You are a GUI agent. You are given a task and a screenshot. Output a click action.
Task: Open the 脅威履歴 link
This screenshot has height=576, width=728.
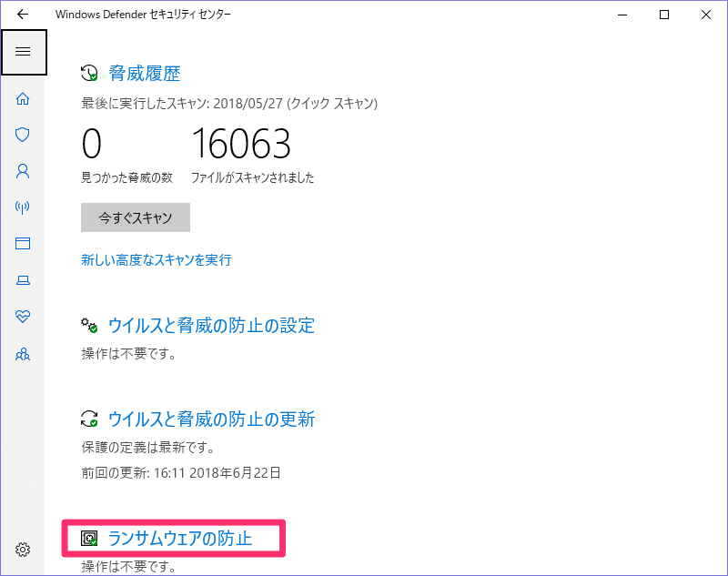click(x=145, y=74)
